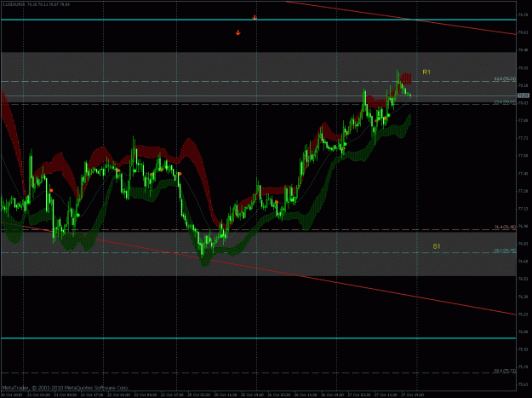Select the upper cyan horizontal line

pos(258,20)
